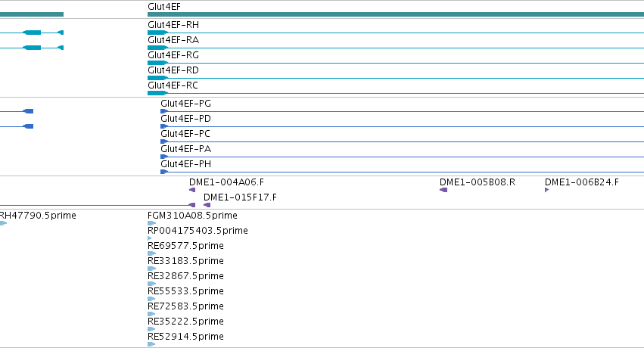The width and height of the screenshot is (644, 348).
Task: Select transcript Glut4EF-RA label
Action: pos(173,40)
